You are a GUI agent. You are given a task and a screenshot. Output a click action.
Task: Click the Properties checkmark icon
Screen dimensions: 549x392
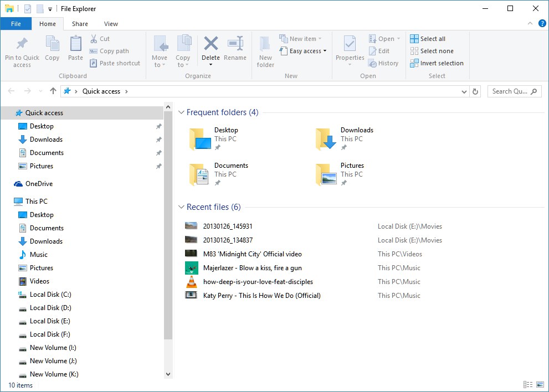click(350, 43)
